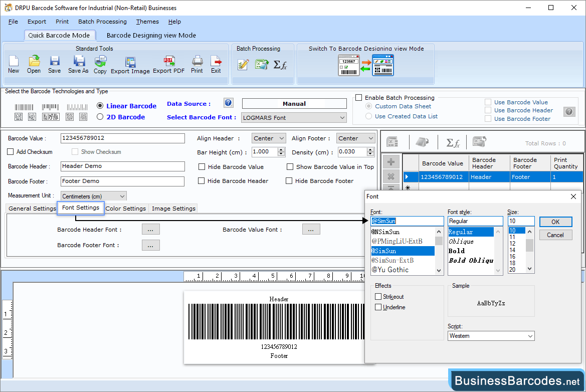
Task: Toggle Strikeout effect checkbox
Action: pyautogui.click(x=378, y=296)
